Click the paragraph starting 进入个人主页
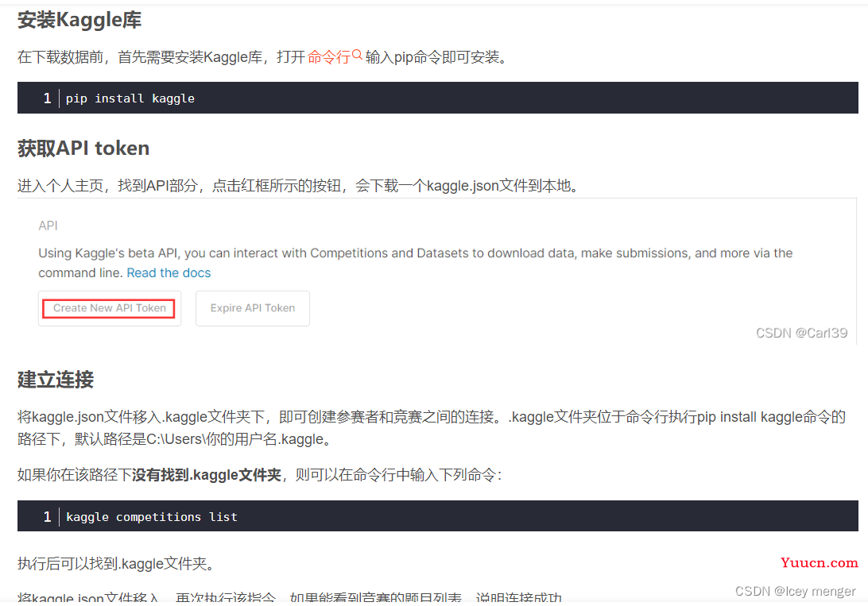 299,186
